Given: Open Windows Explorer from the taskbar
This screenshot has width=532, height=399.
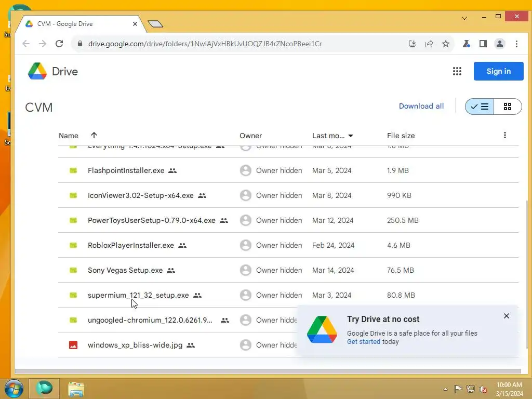Looking at the screenshot, I should pos(76,389).
